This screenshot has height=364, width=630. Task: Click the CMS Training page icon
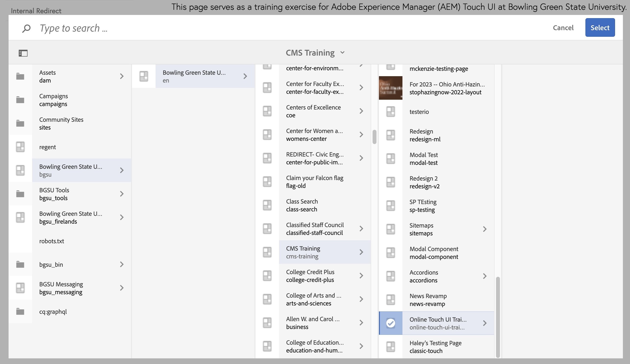267,252
